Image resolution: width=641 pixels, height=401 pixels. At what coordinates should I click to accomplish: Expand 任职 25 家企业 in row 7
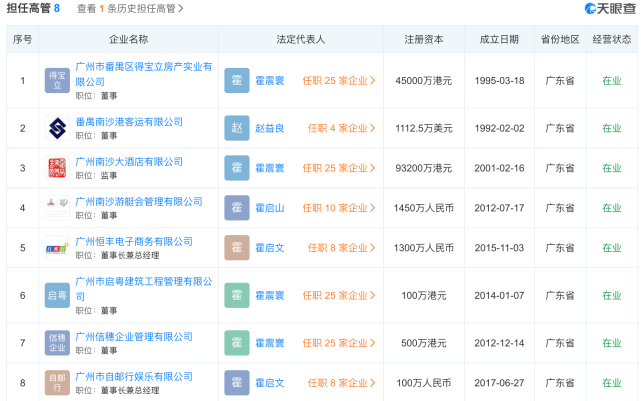[339, 343]
